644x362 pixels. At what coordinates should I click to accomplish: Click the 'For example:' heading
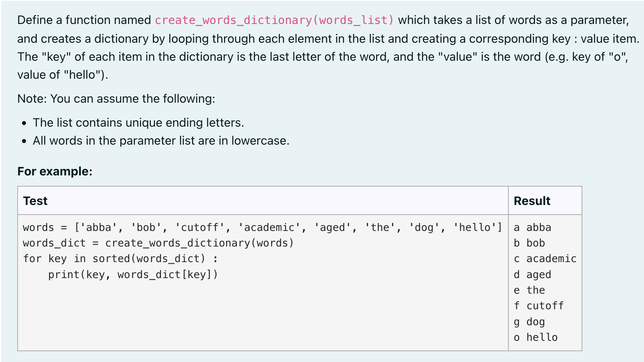(54, 171)
